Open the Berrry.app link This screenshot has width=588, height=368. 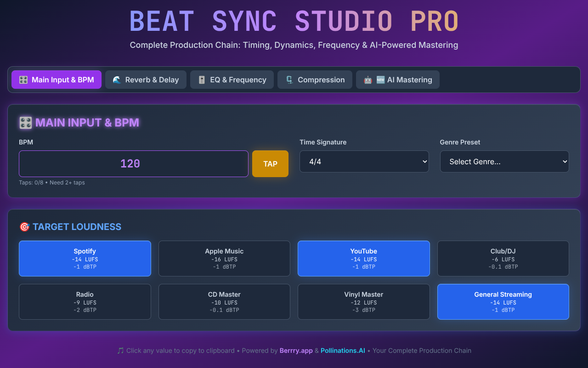296,351
